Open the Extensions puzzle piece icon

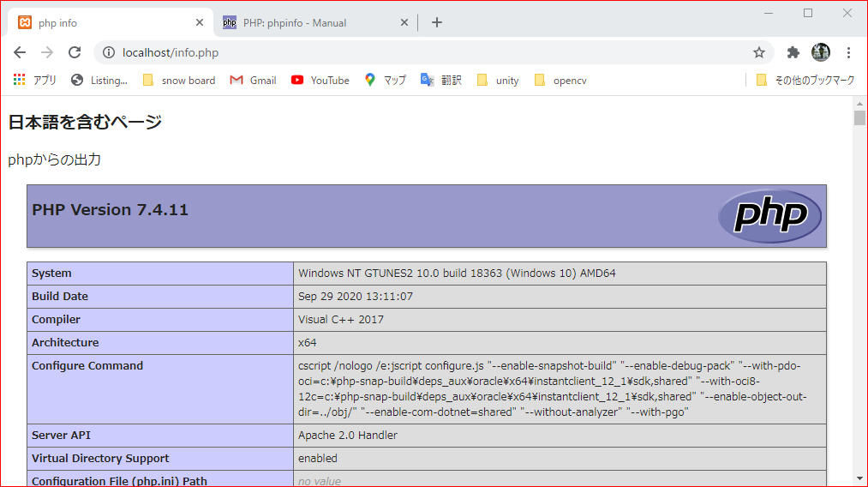tap(793, 52)
